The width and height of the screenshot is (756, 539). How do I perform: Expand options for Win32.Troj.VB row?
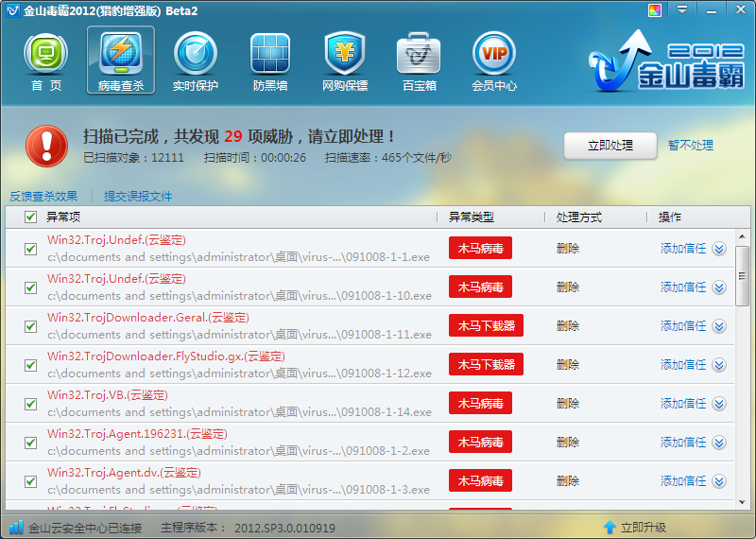coord(718,404)
